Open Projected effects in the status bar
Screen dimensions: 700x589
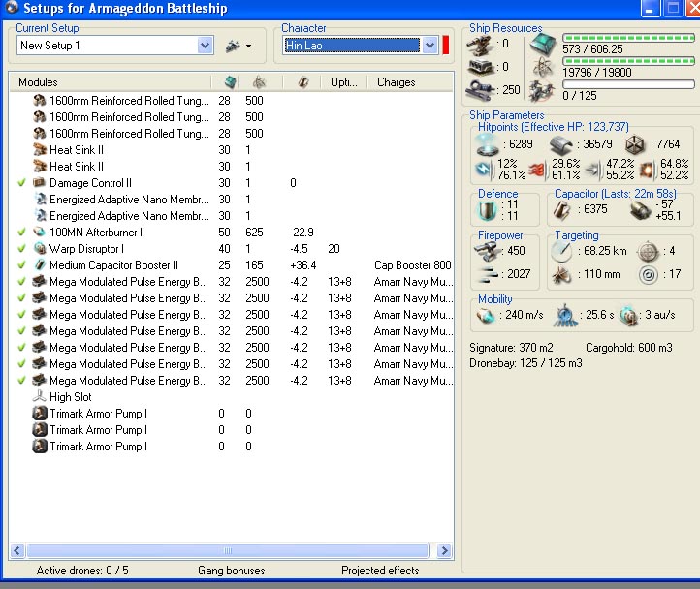coord(380,571)
